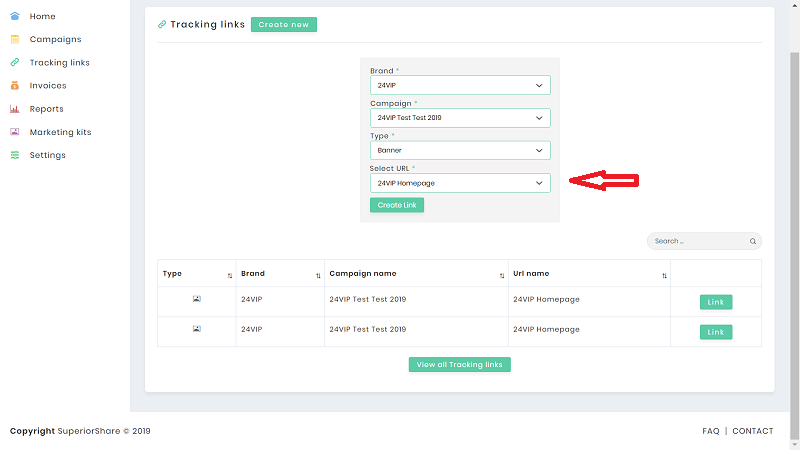The width and height of the screenshot is (800, 450).
Task: Click the Marketing kits image icon
Action: point(15,132)
